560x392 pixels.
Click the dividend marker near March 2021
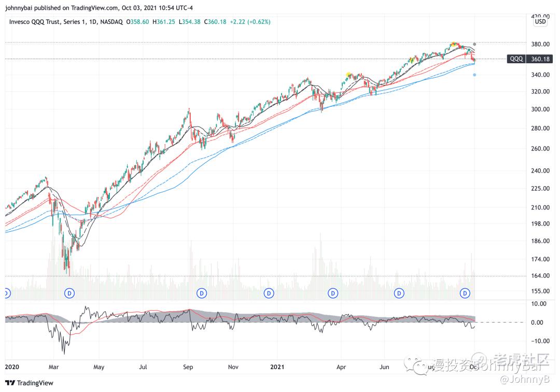tap(333, 293)
